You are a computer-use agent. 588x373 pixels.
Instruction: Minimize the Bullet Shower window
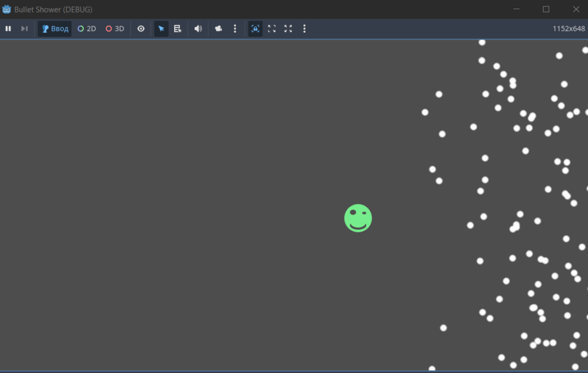516,9
